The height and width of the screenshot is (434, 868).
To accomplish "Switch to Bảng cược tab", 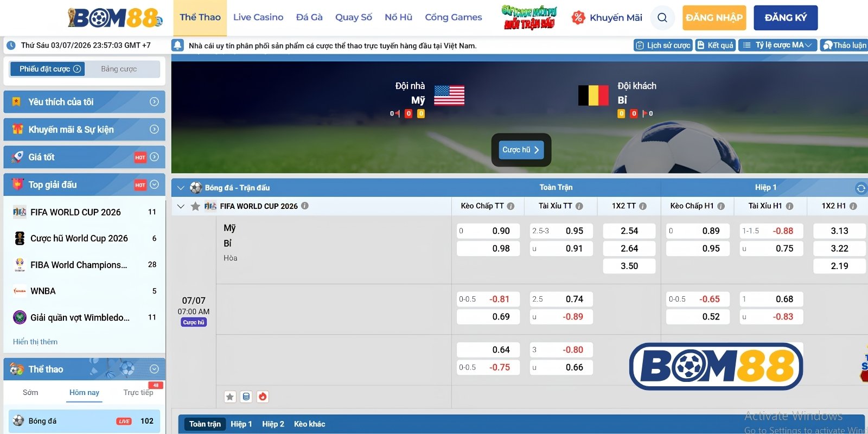I will tap(119, 69).
